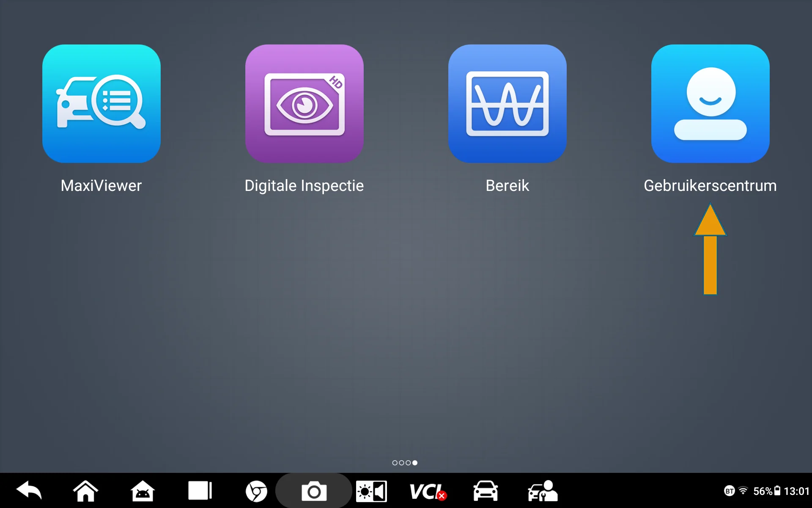The width and height of the screenshot is (812, 508).
Task: Tap the MaxiViewer label
Action: point(101,185)
